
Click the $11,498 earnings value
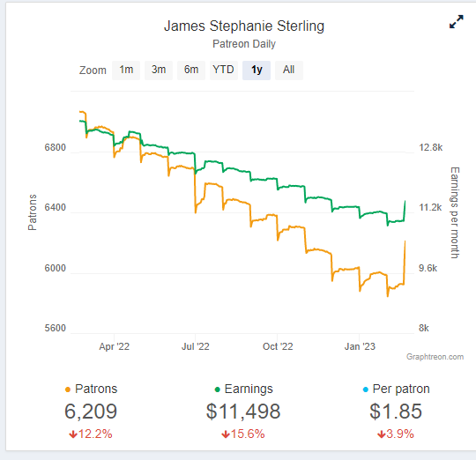click(243, 412)
